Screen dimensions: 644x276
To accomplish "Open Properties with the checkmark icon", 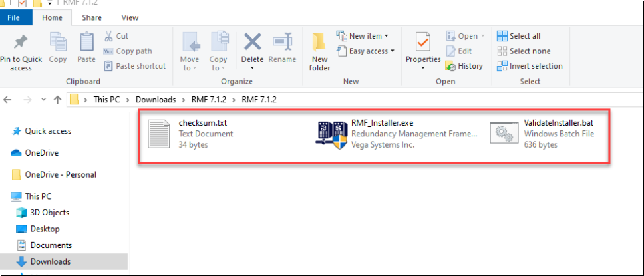I will click(x=423, y=43).
